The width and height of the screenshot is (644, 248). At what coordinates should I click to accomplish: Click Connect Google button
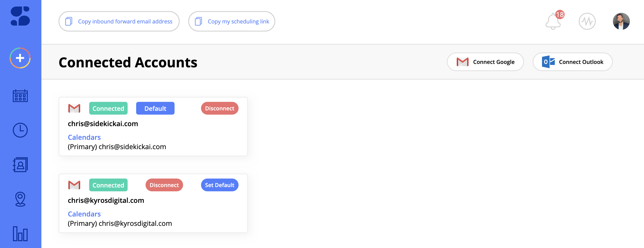pyautogui.click(x=485, y=62)
